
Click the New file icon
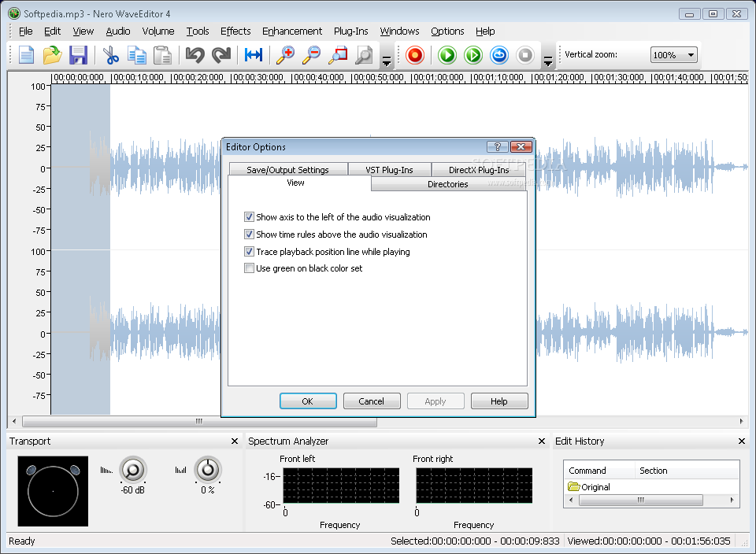click(x=27, y=55)
